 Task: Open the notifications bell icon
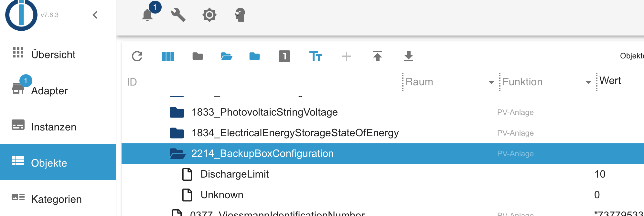click(x=147, y=15)
